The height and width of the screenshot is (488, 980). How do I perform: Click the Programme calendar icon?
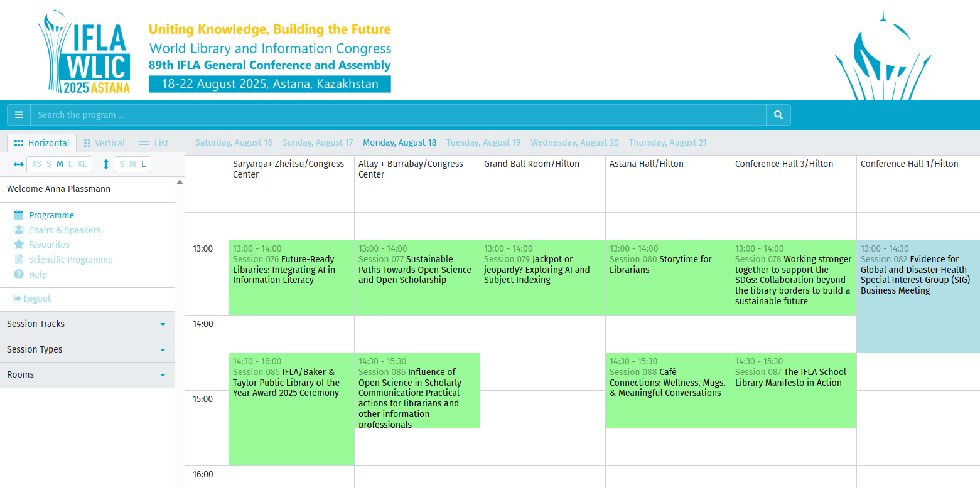click(19, 215)
